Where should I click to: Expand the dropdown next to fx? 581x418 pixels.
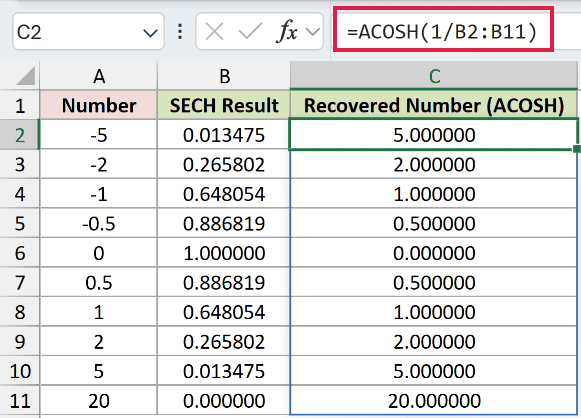(313, 32)
